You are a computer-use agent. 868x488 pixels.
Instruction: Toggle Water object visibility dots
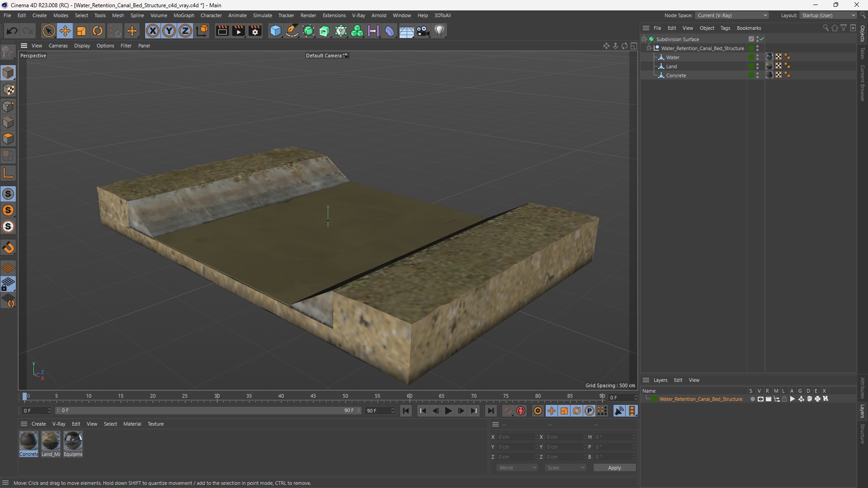pyautogui.click(x=758, y=57)
